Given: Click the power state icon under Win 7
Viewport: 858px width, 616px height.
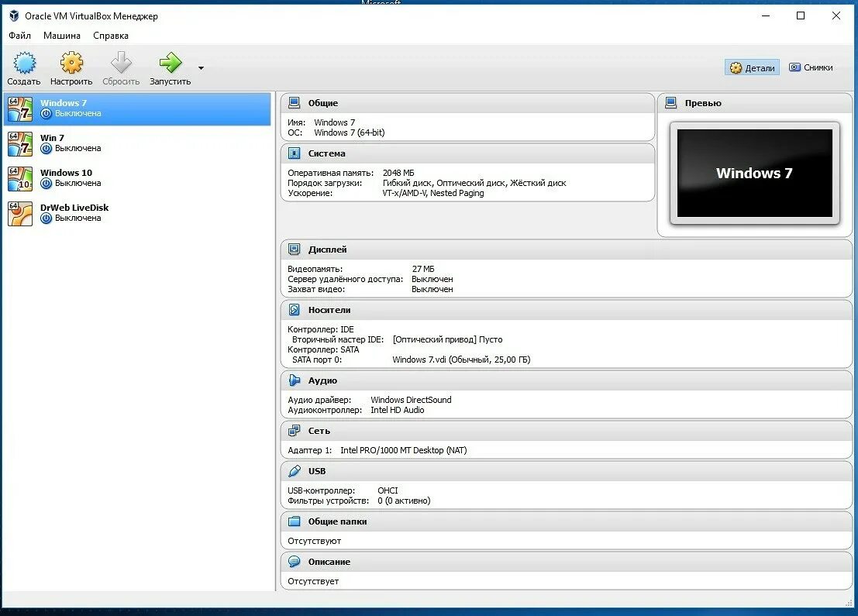Looking at the screenshot, I should (x=47, y=149).
